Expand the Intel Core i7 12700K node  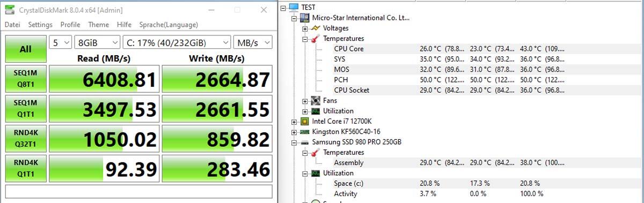coord(294,121)
